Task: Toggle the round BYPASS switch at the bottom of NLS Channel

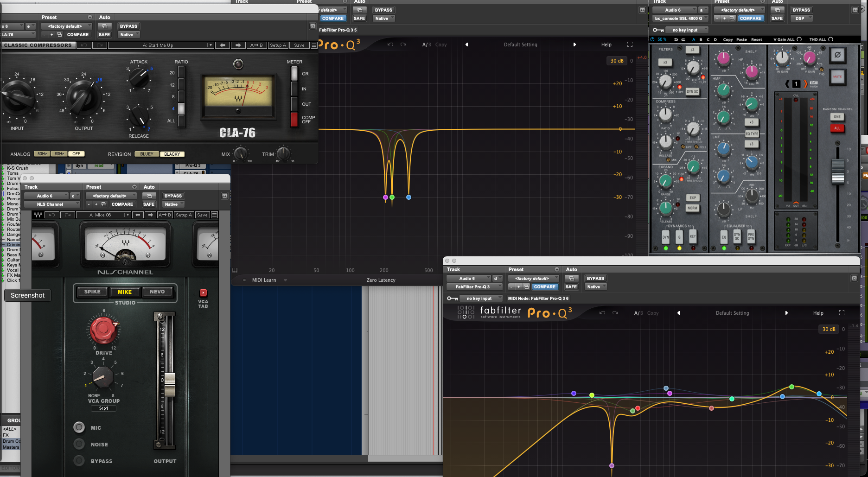Action: [x=79, y=460]
